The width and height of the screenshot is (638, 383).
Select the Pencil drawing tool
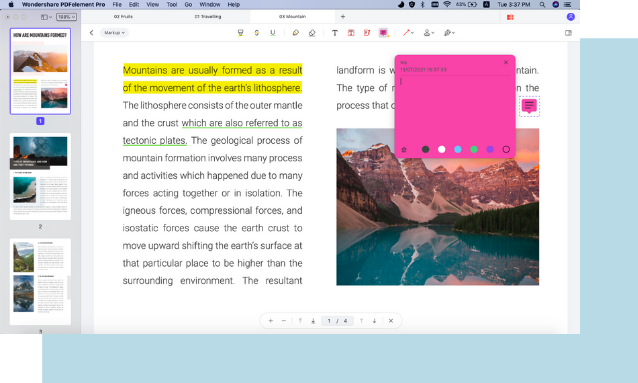tap(296, 33)
